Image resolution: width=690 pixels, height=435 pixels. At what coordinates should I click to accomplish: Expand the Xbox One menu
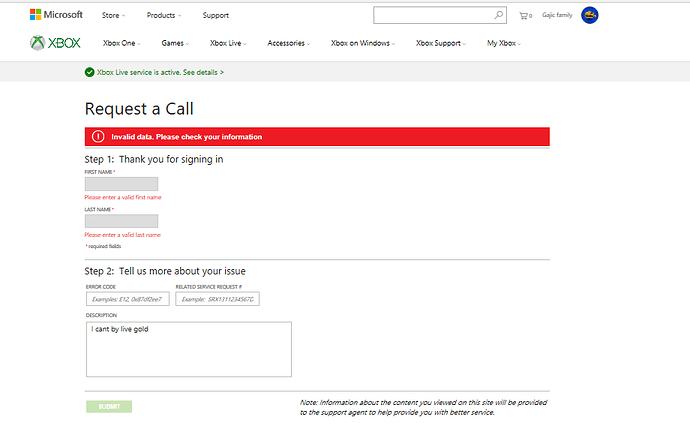pyautogui.click(x=121, y=43)
